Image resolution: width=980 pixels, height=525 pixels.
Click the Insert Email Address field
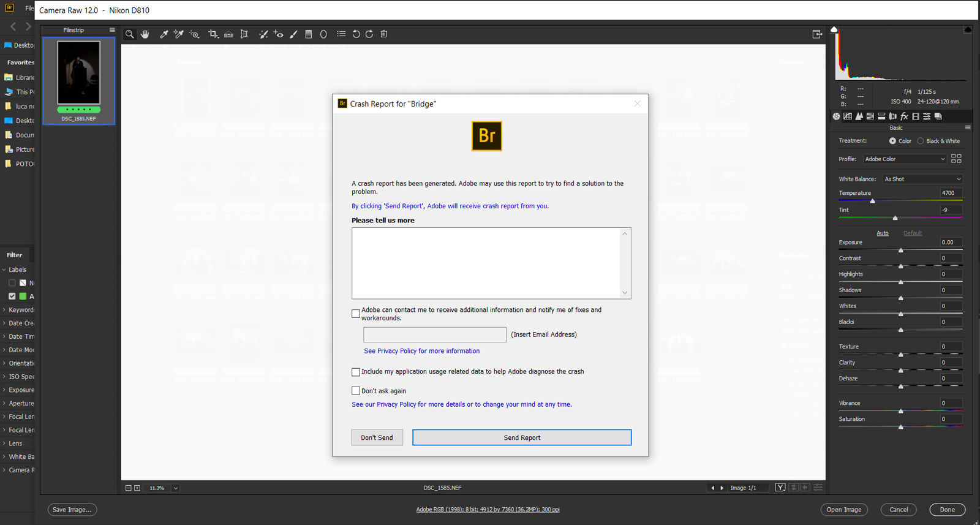pyautogui.click(x=435, y=334)
